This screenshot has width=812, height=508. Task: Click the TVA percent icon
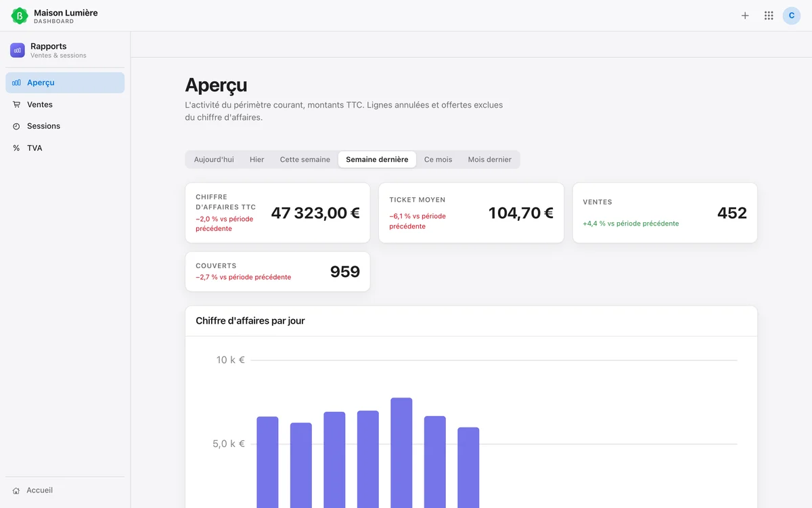click(16, 148)
